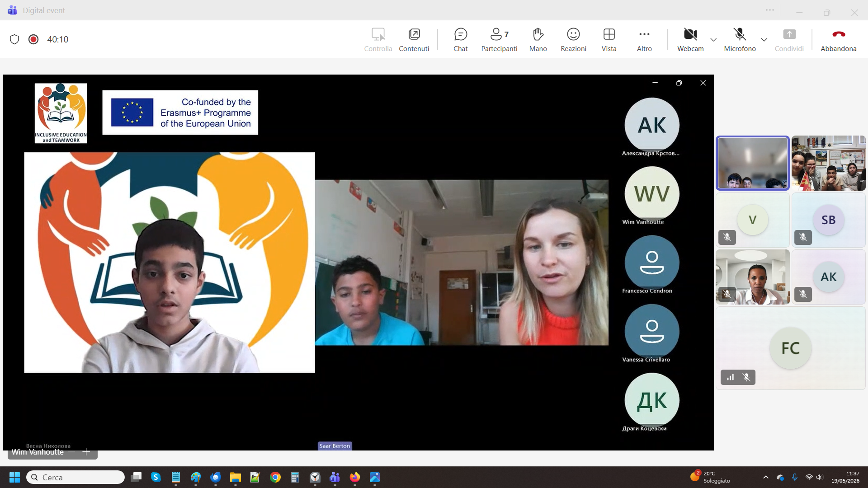Select AK avatar Александра Крстов

tap(651, 125)
